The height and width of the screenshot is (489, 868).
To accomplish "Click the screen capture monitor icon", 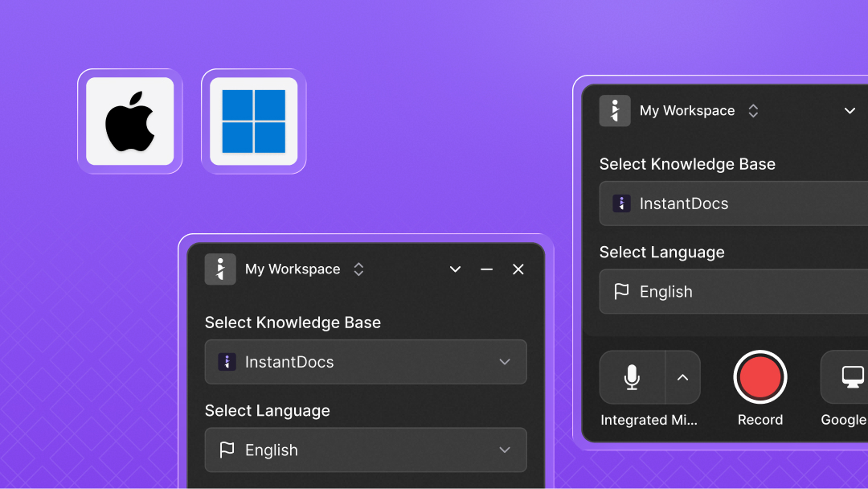I will (x=851, y=377).
